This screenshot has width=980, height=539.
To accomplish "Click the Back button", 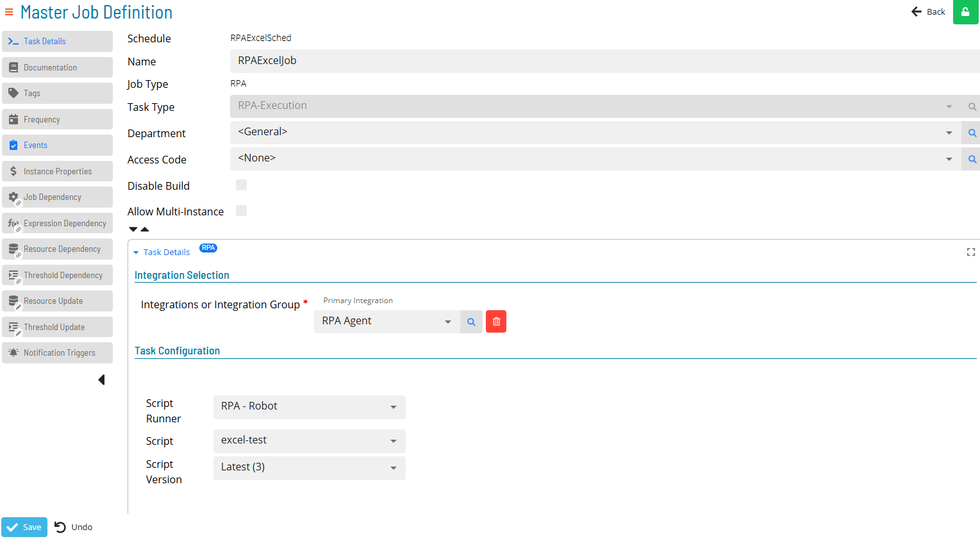I will pyautogui.click(x=928, y=12).
